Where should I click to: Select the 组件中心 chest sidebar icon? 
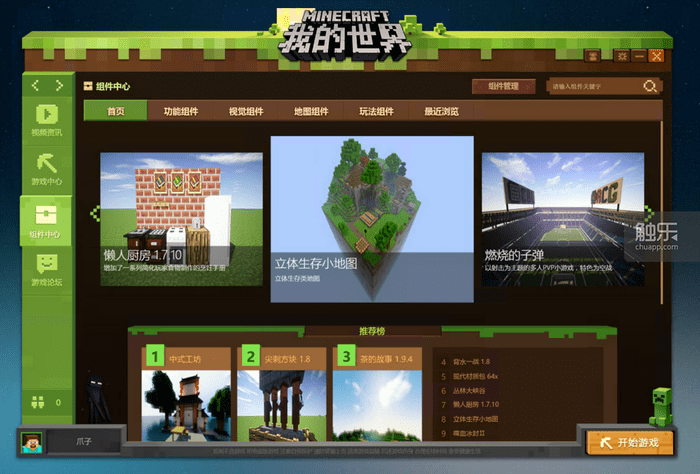click(x=46, y=221)
